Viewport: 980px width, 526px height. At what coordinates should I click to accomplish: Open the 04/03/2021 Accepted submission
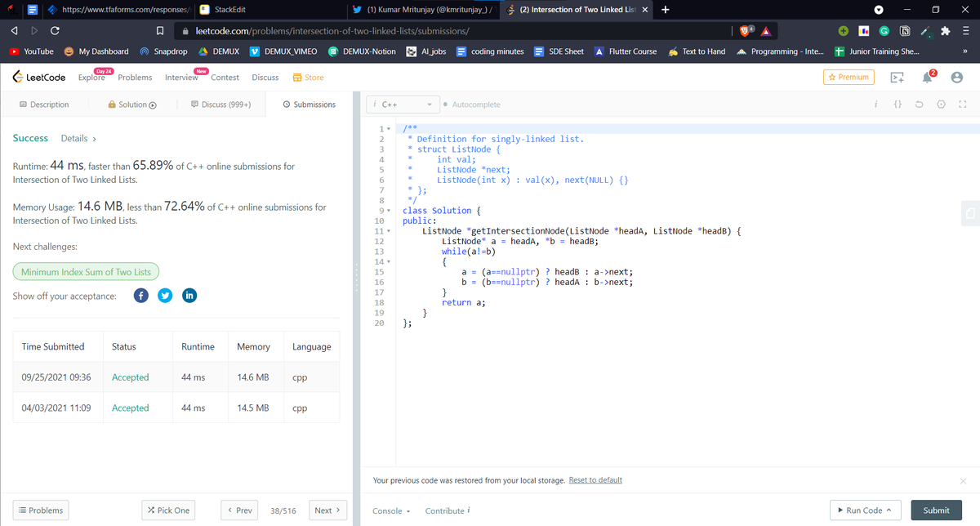130,408
